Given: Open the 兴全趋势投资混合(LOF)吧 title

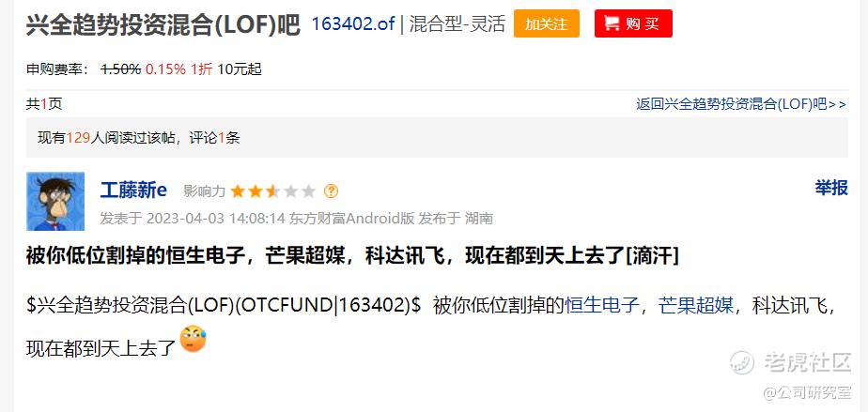Looking at the screenshot, I should coord(163,25).
